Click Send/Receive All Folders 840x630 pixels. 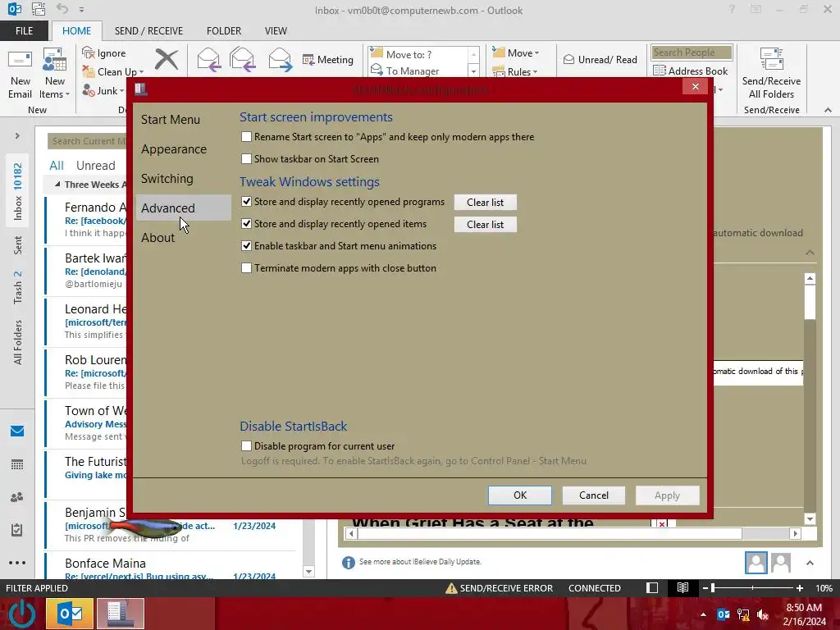pyautogui.click(x=771, y=74)
